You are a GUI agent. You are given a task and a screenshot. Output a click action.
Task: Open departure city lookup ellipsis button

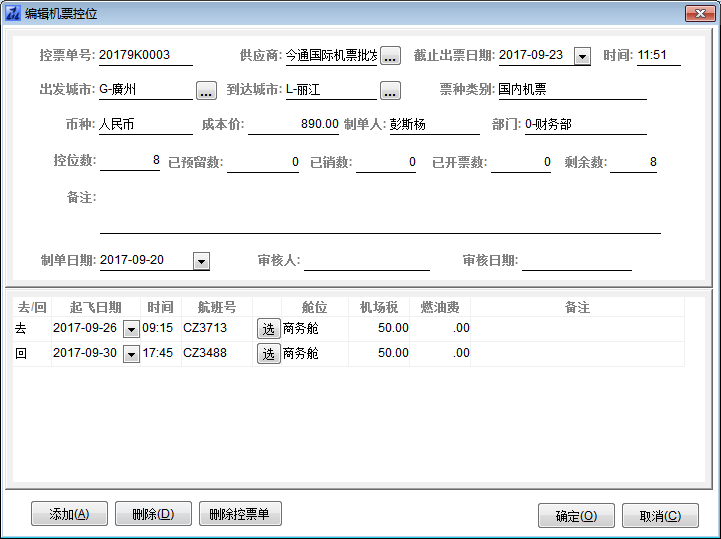[x=206, y=91]
